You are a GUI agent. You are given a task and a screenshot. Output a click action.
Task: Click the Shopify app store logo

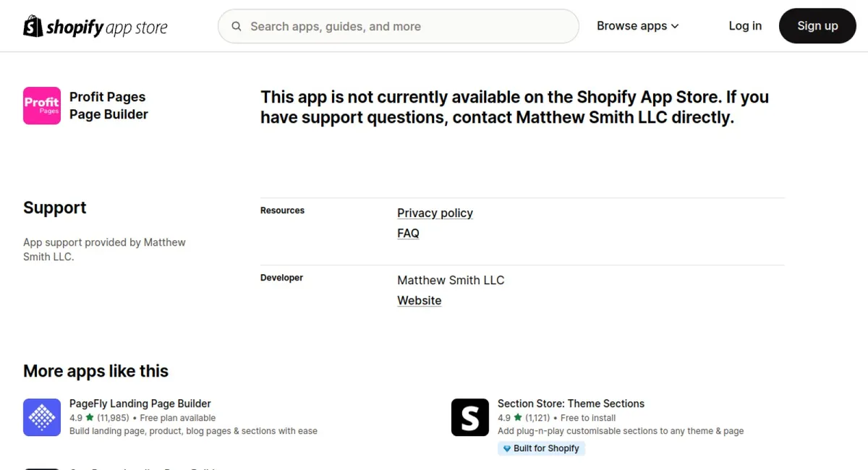[95, 27]
